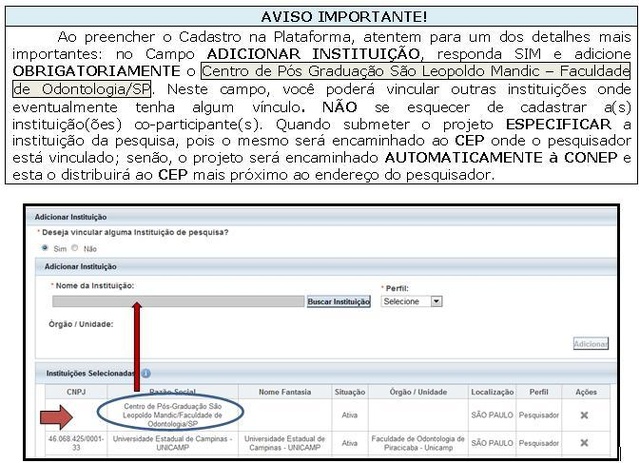Click the Faculdade de Odontologia de Piracicaba cell

point(417,442)
